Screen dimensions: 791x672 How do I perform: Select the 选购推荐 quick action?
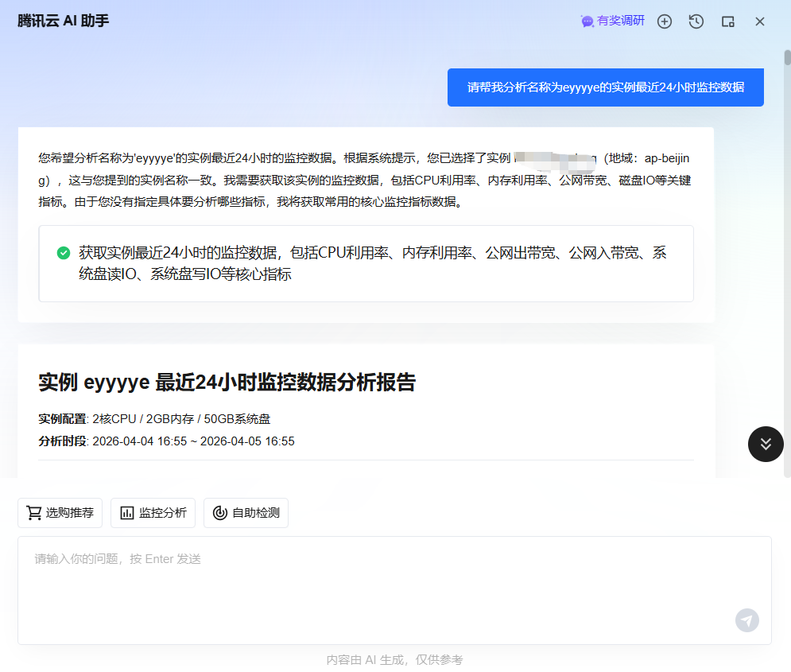click(60, 513)
